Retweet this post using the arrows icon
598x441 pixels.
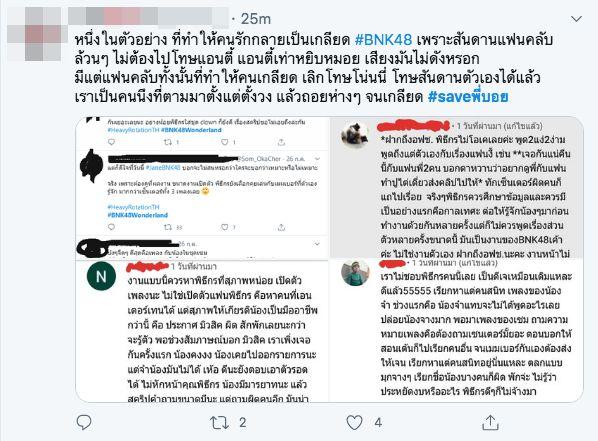(x=219, y=423)
